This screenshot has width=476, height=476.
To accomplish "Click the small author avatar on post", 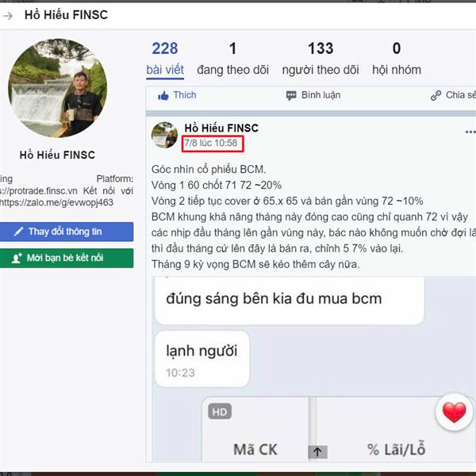I will click(164, 135).
